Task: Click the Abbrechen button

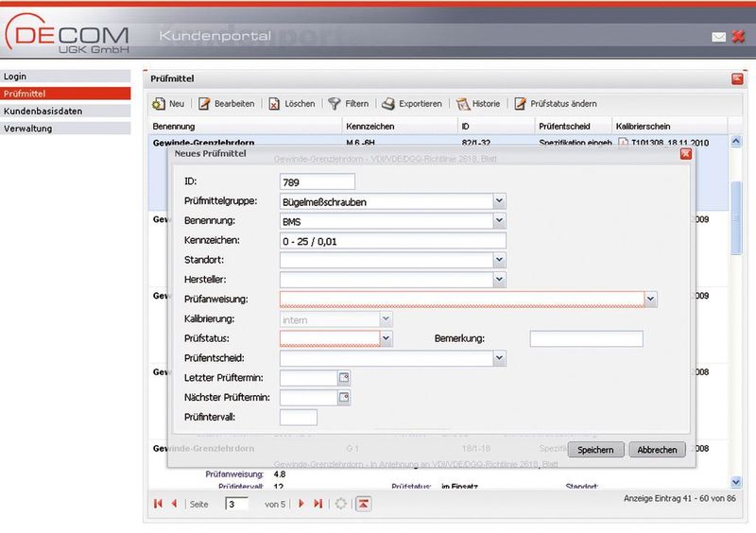Action: pyautogui.click(x=657, y=450)
